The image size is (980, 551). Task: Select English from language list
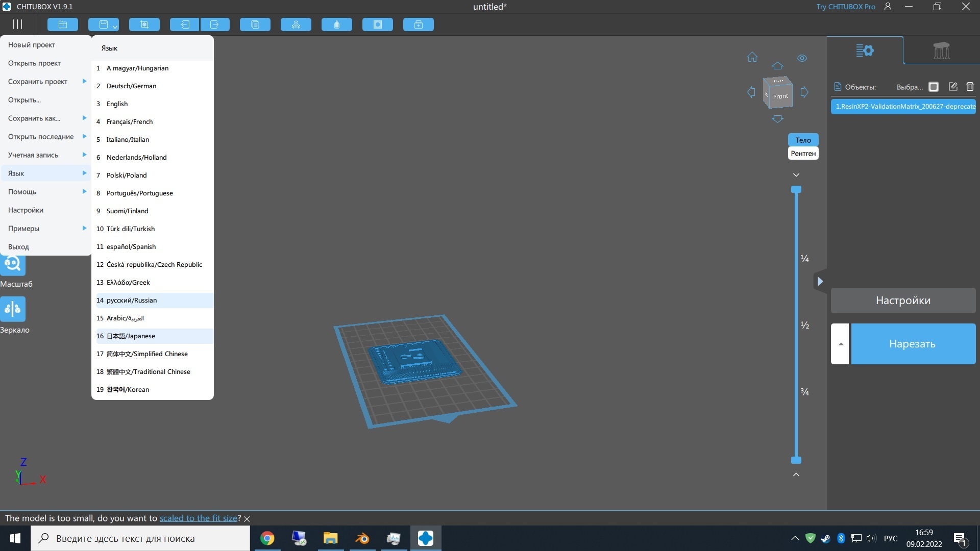point(117,104)
